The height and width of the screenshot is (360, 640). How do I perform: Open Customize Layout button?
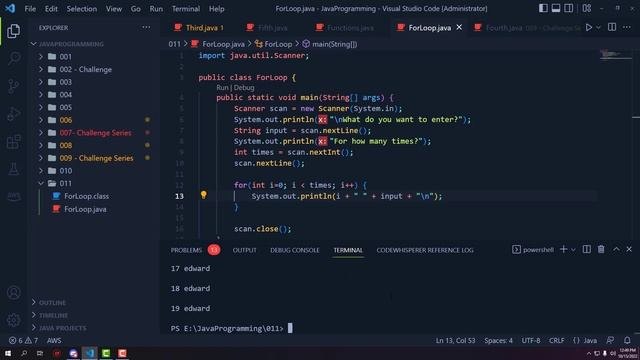(x=587, y=8)
